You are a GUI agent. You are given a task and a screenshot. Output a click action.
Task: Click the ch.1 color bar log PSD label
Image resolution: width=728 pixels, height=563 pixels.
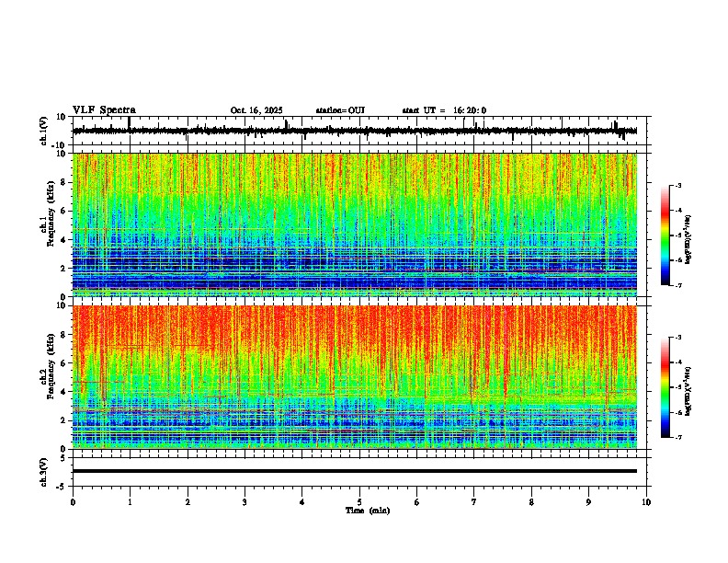(688, 240)
